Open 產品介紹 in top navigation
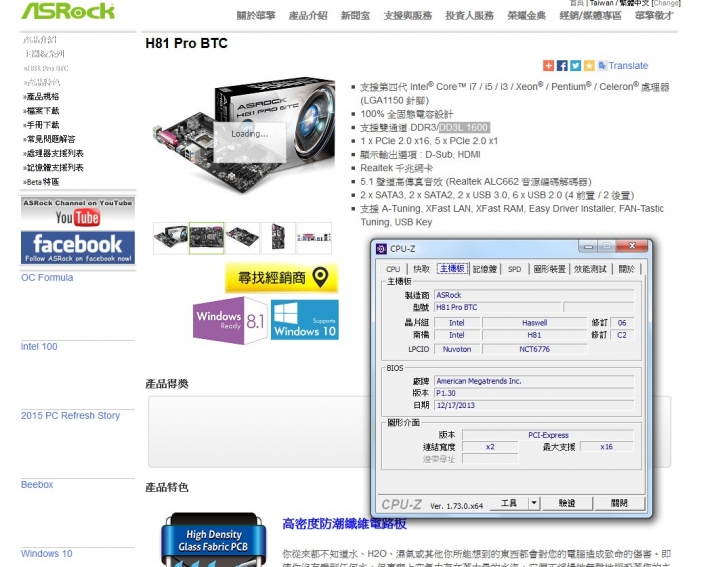 [308, 16]
